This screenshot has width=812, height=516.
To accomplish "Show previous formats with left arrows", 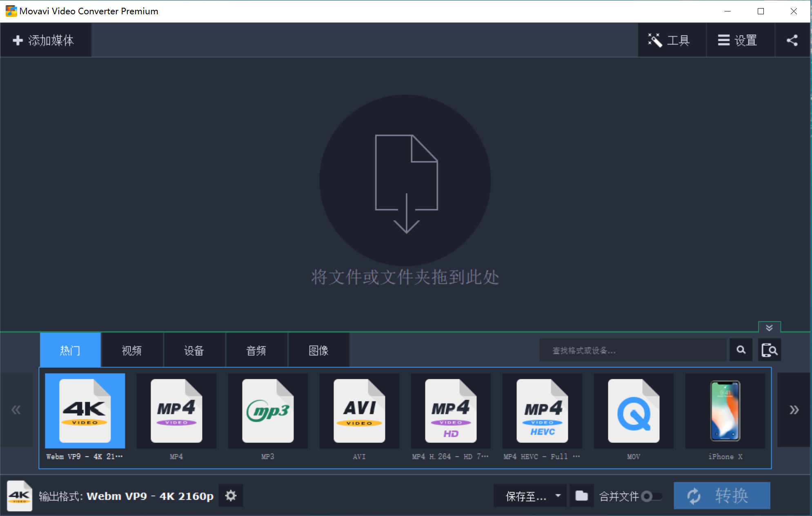I will [x=16, y=409].
